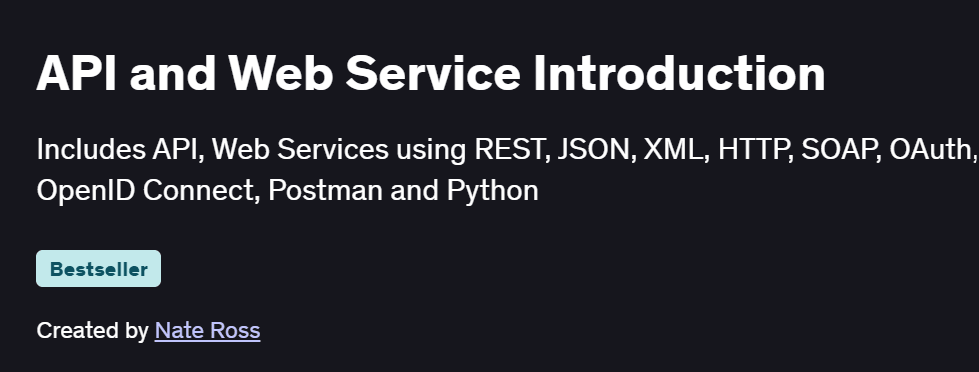
Task: Click "Postman" in the course subtitle
Action: coord(325,190)
